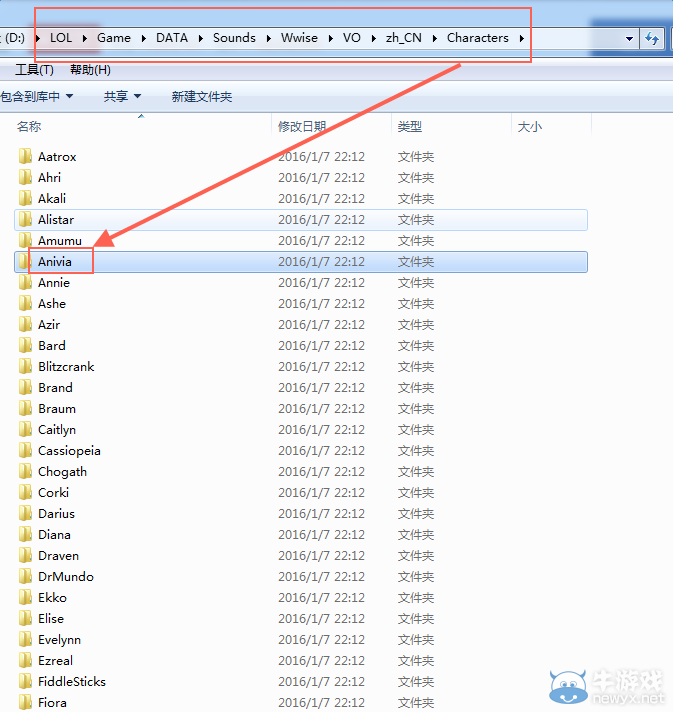
Task: Select the Amumu folder icon
Action: coord(25,241)
